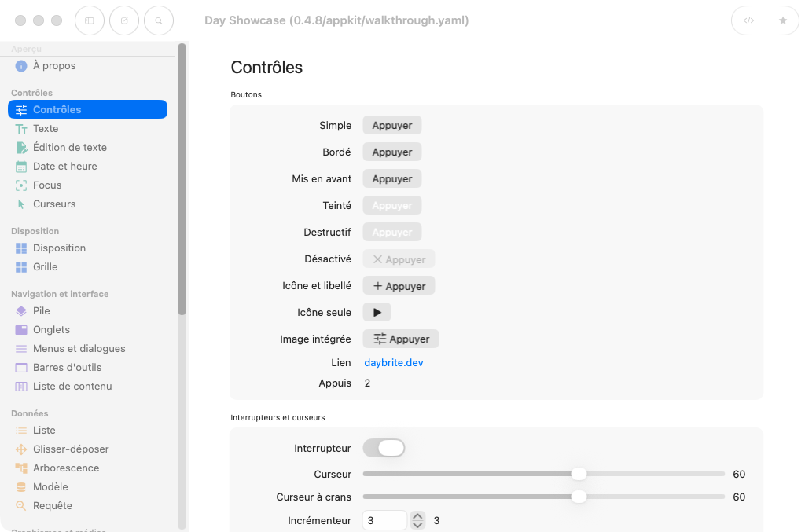Click the Texte typography icon
This screenshot has width=805, height=532.
click(21, 129)
